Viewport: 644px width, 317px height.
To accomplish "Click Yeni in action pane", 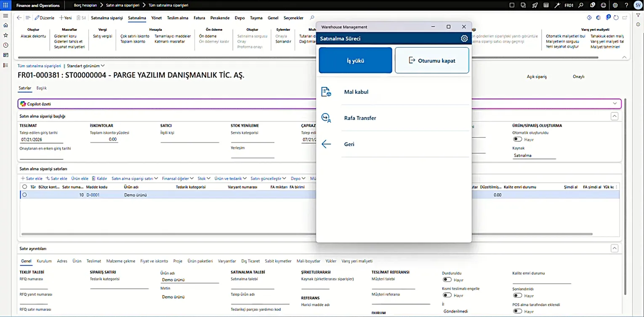I will 65,18.
